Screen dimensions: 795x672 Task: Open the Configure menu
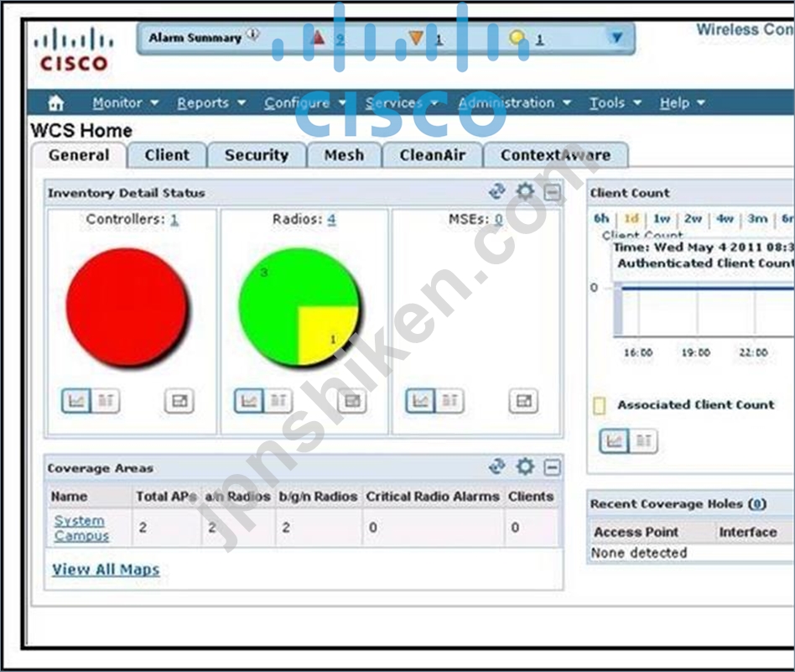[x=304, y=103]
